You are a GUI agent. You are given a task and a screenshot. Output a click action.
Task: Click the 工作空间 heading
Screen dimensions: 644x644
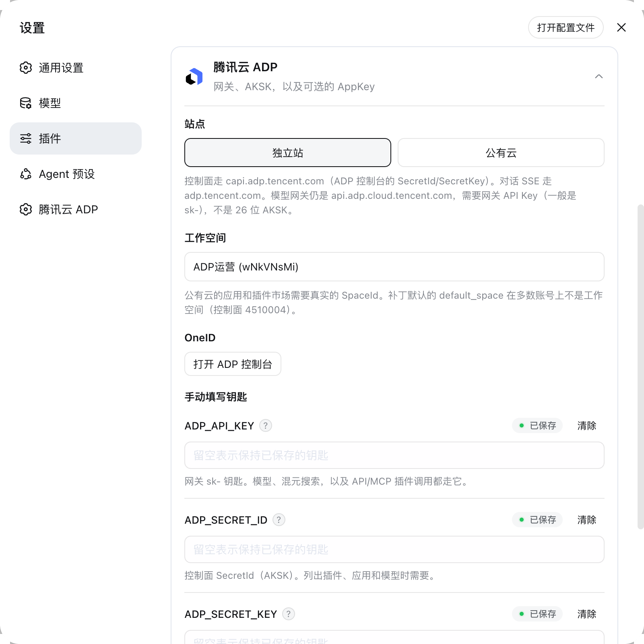click(x=205, y=238)
